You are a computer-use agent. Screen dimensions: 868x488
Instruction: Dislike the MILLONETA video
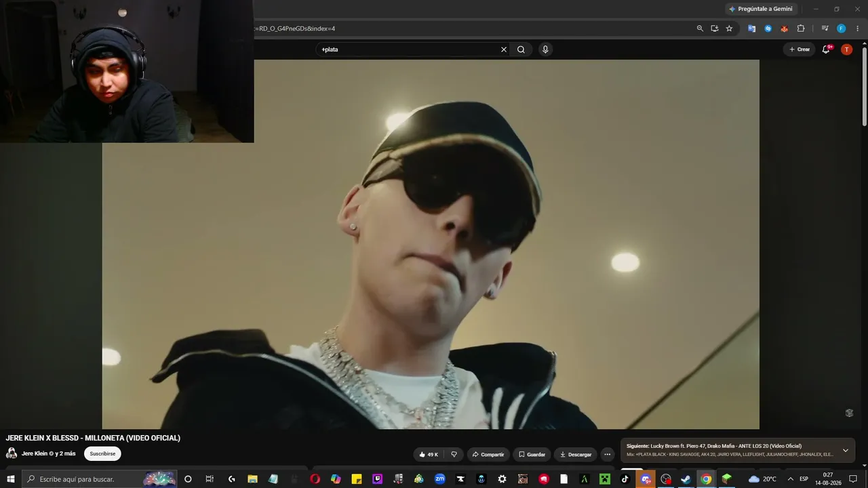(x=454, y=454)
